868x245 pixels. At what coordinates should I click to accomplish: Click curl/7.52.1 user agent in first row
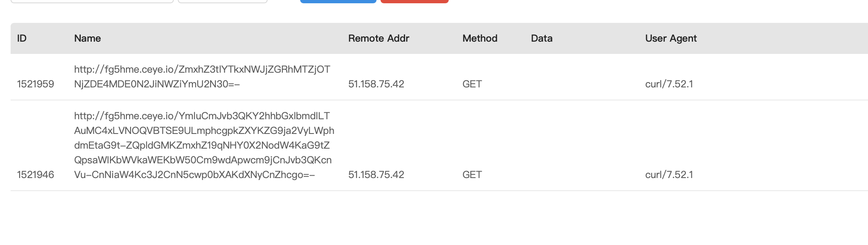click(x=669, y=84)
